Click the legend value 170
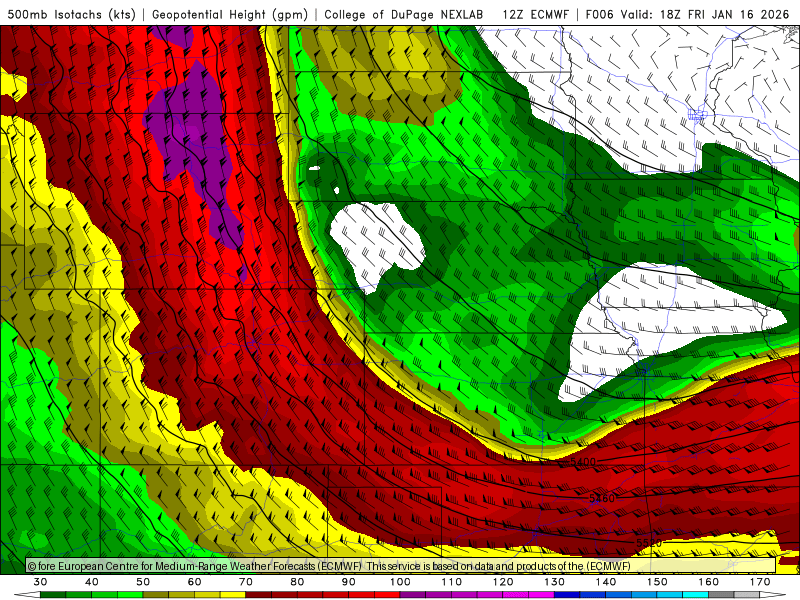Viewport: 800px width, 600px height. pyautogui.click(x=760, y=582)
